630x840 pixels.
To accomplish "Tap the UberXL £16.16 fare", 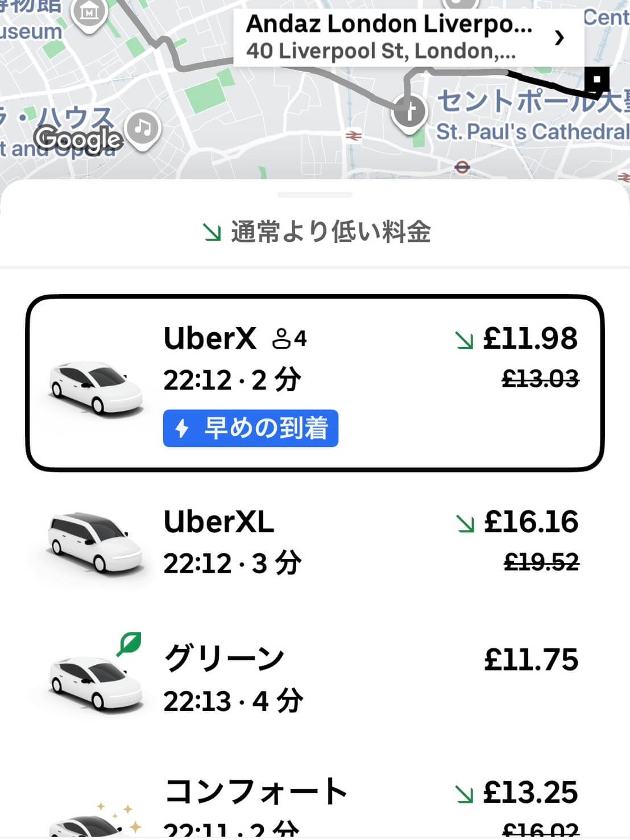I will pos(530,522).
